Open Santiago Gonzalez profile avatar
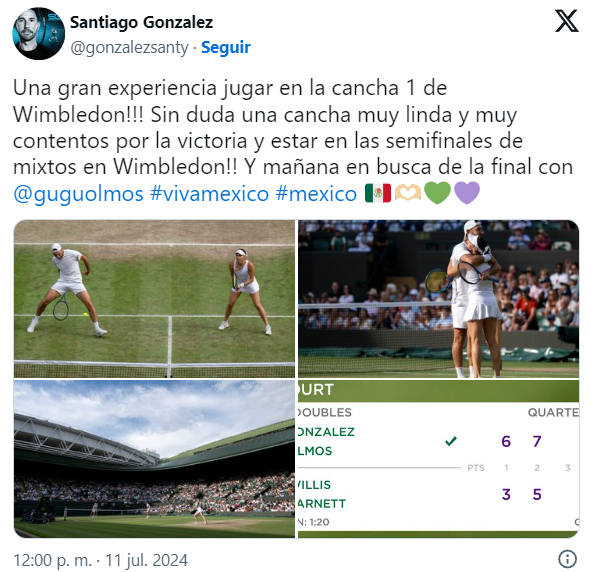Screen dimensions: 591x572 (38, 34)
